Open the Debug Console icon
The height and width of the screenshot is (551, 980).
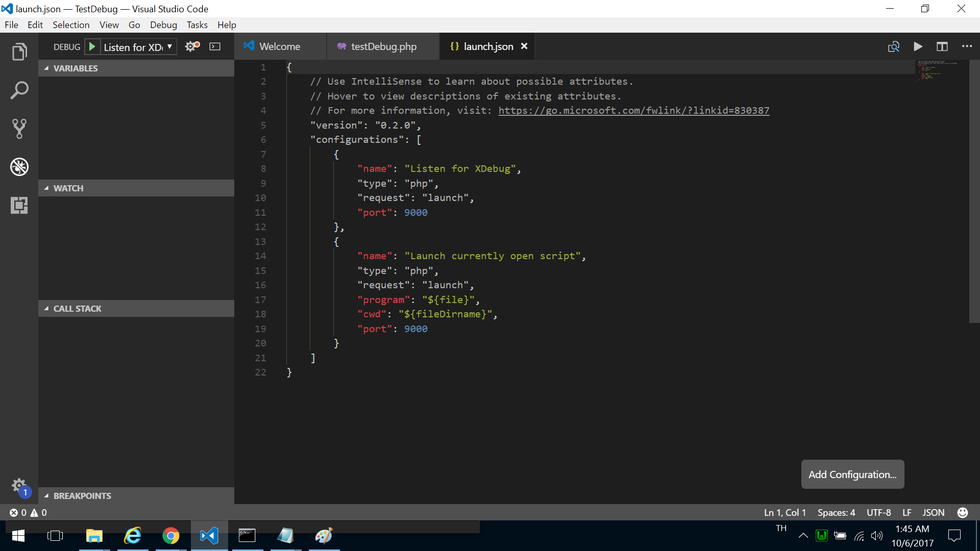(x=215, y=46)
